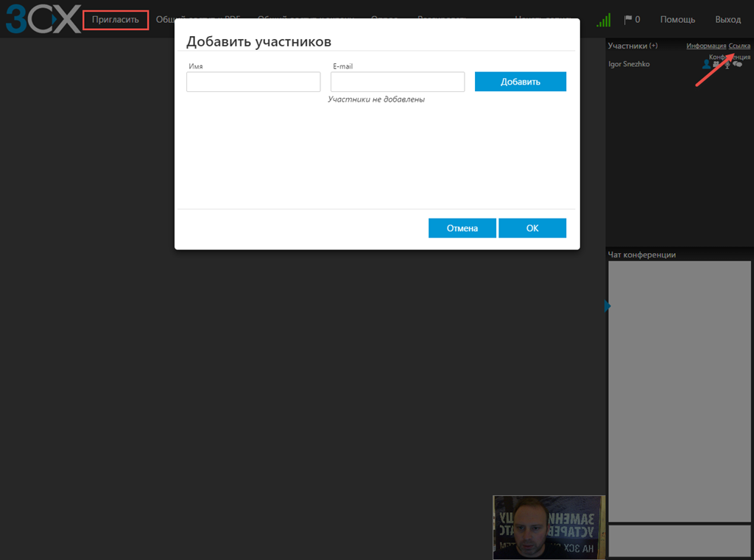The height and width of the screenshot is (560, 754).
Task: Check the green signal strength indicator
Action: [604, 20]
